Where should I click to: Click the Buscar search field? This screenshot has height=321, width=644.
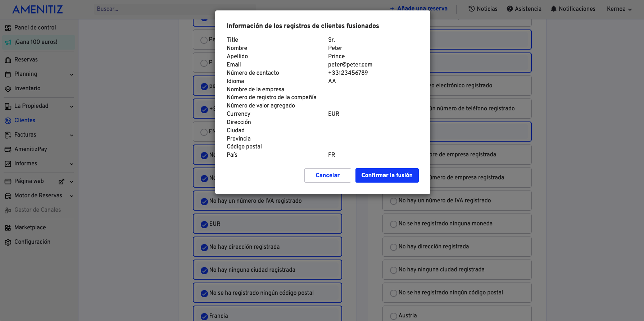point(174,9)
